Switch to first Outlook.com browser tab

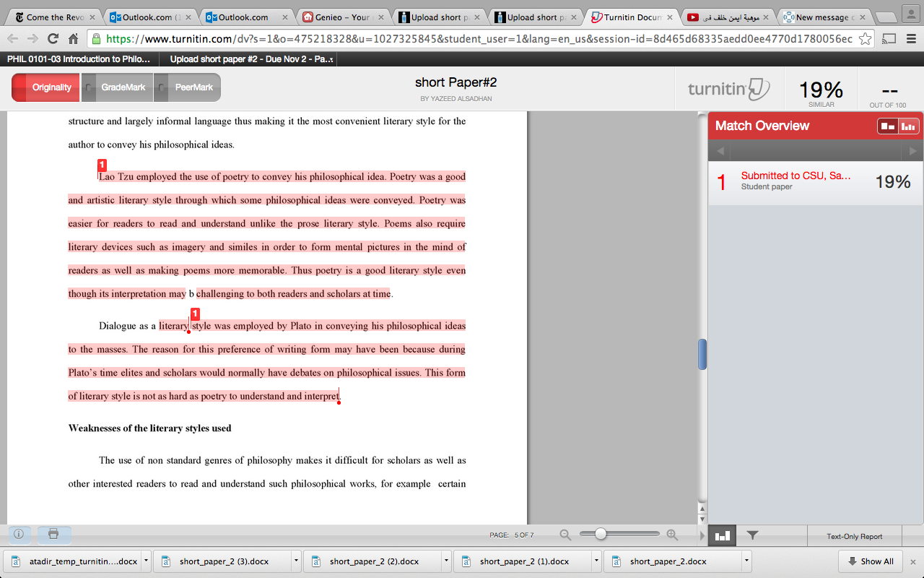[x=149, y=17]
